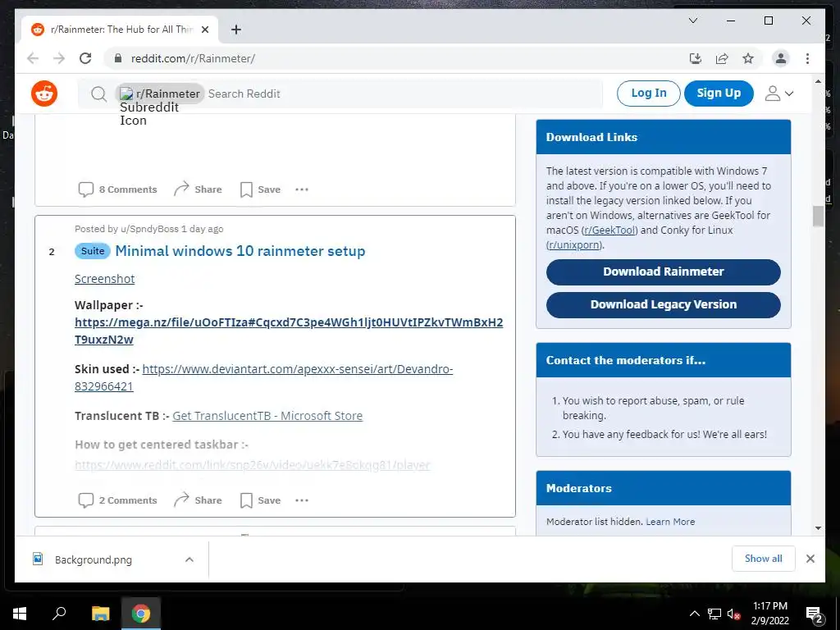Viewport: 840px width, 630px height.
Task: Show hidden system tray icons
Action: pos(694,614)
